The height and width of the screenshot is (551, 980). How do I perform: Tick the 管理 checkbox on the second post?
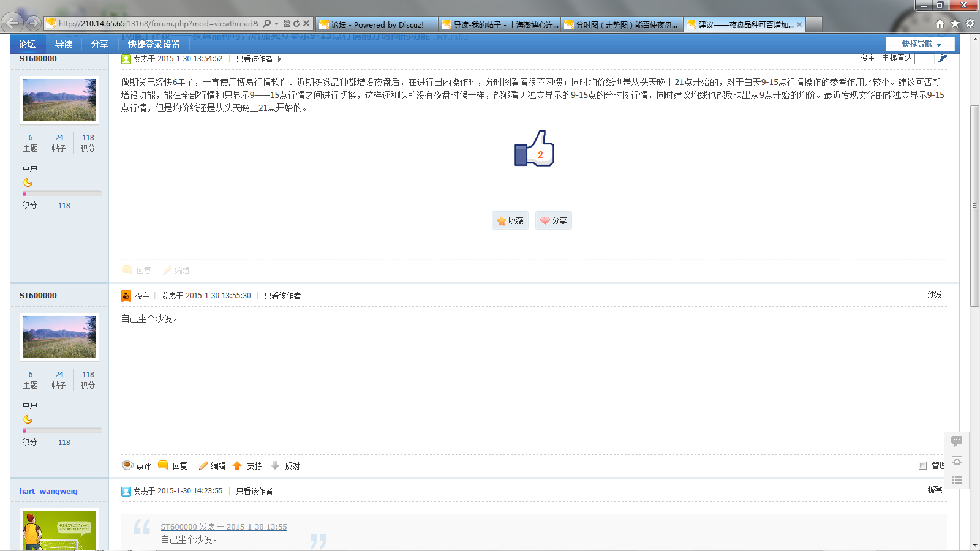pyautogui.click(x=922, y=466)
